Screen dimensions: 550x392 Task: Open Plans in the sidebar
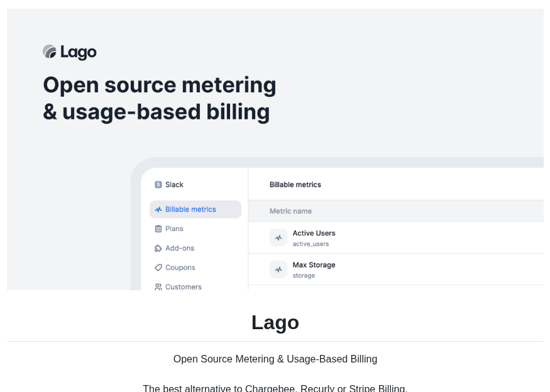pyautogui.click(x=174, y=229)
